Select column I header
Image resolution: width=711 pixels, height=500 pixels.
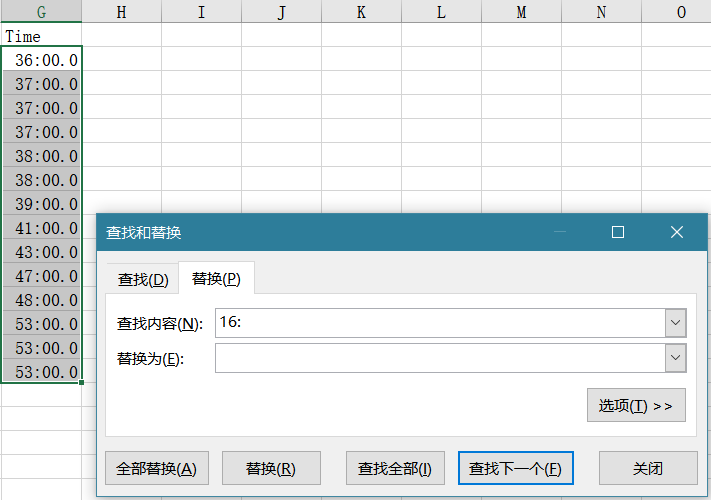[201, 11]
